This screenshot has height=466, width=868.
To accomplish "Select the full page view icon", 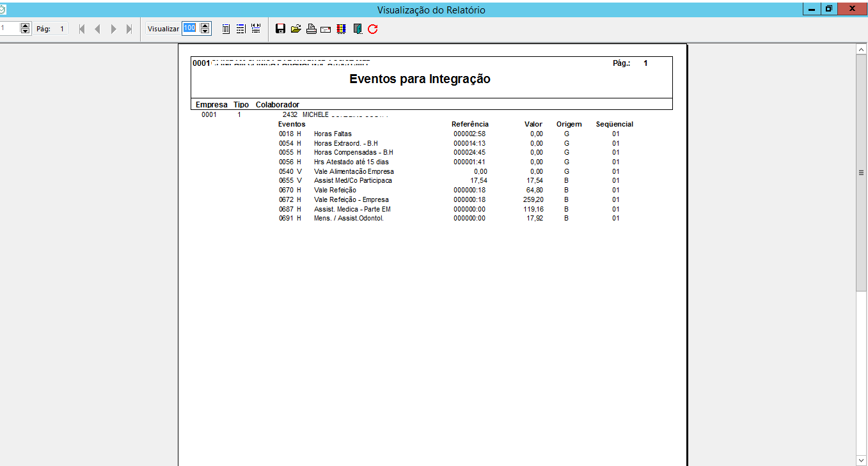I will point(226,29).
